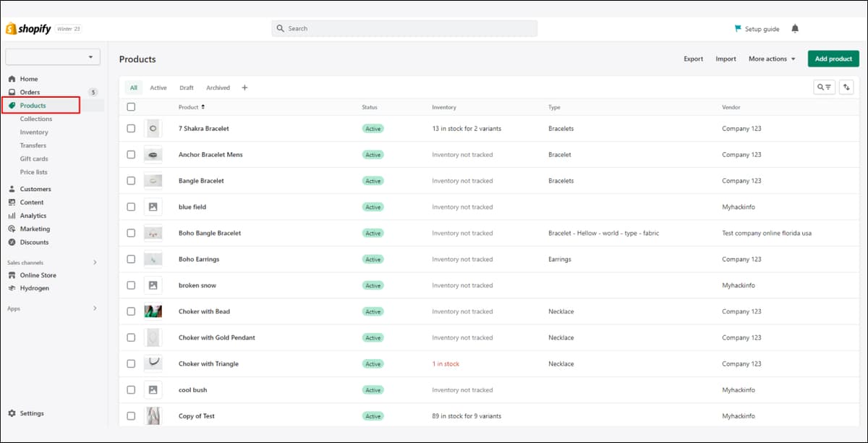Open blue field placeholder image
868x443 pixels.
click(x=153, y=207)
